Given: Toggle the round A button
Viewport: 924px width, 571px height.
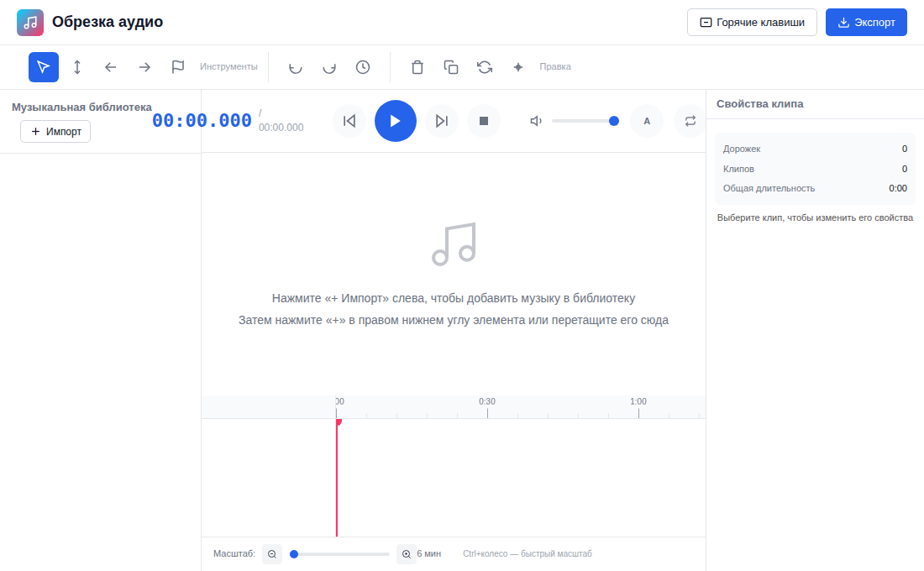Looking at the screenshot, I should tap(647, 121).
